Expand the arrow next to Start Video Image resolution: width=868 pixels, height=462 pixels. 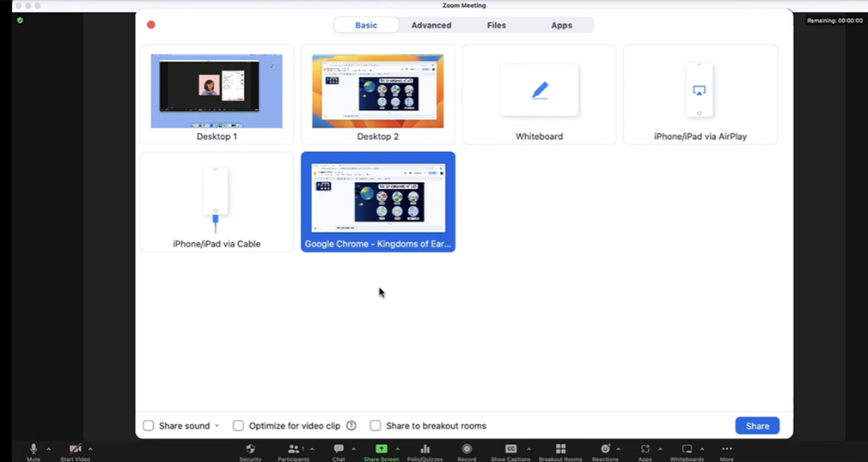(x=90, y=449)
